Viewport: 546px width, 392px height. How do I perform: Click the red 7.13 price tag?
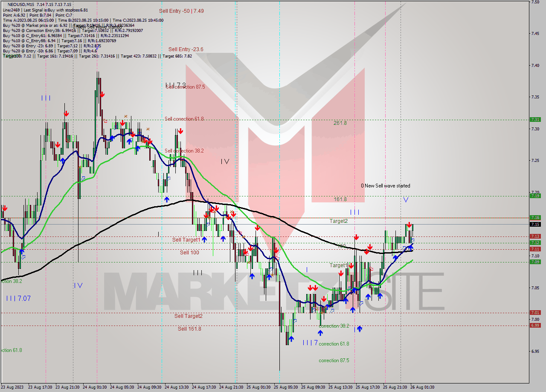point(535,236)
